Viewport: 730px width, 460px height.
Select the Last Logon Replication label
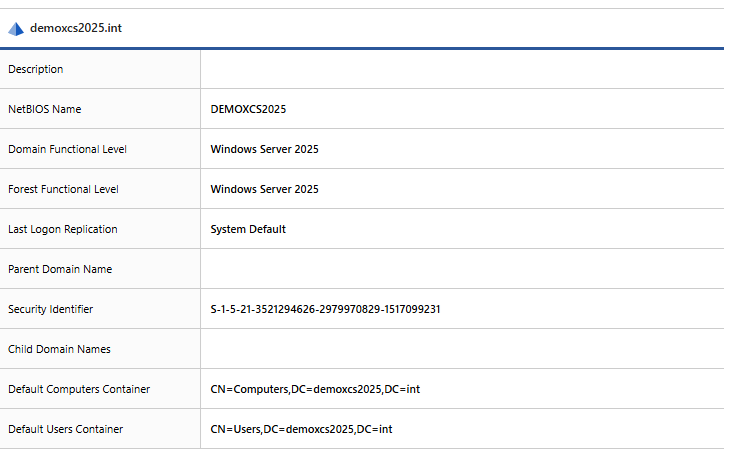[x=62, y=229]
